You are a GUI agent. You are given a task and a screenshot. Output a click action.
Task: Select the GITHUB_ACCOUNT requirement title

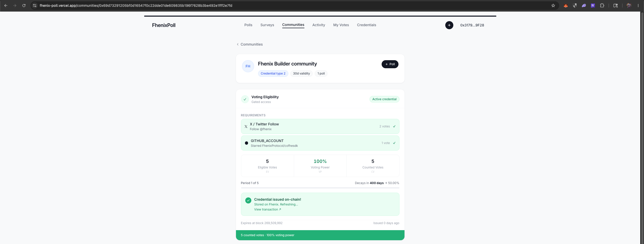tap(267, 141)
